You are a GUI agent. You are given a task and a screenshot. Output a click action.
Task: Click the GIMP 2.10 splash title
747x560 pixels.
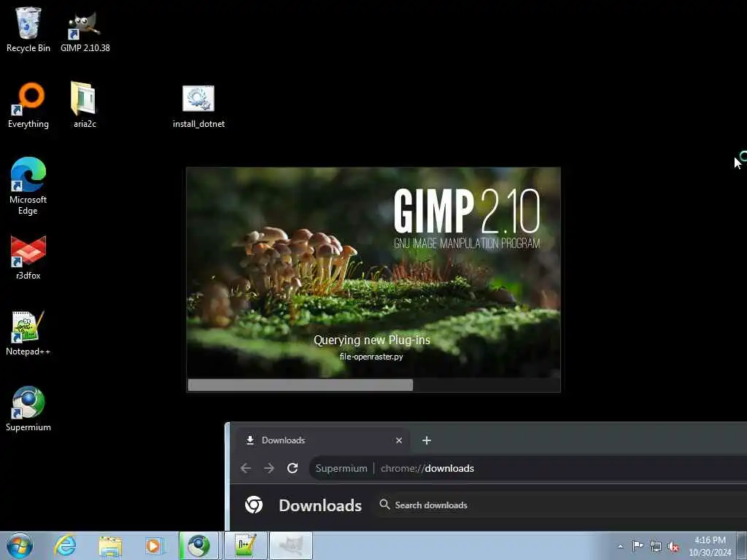[x=467, y=211]
